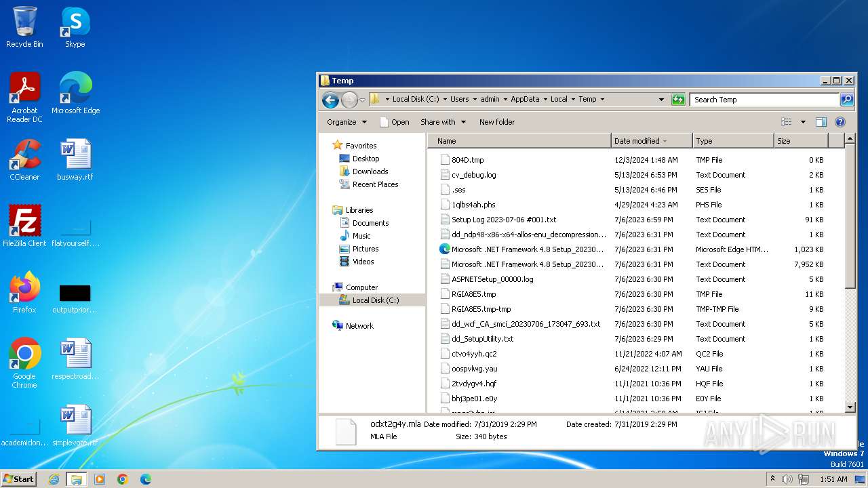Open Google Chrome desktop shortcut
Screen dimensions: 868x488
pyautogui.click(x=24, y=363)
